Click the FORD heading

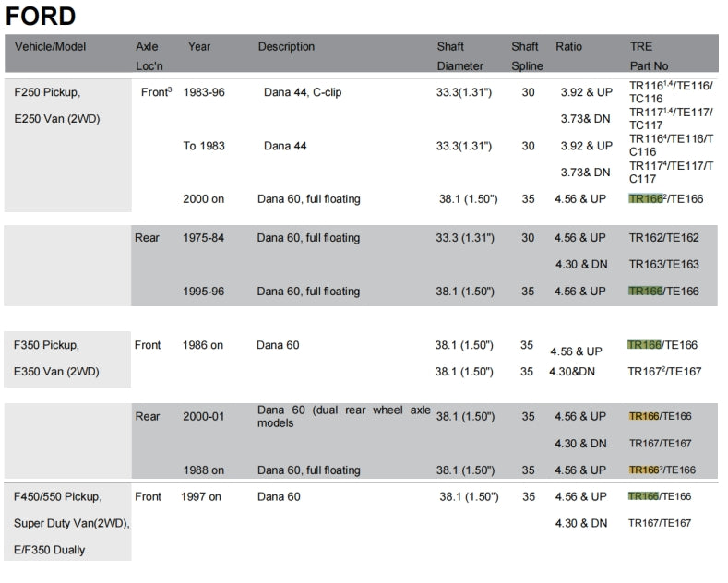(x=41, y=16)
